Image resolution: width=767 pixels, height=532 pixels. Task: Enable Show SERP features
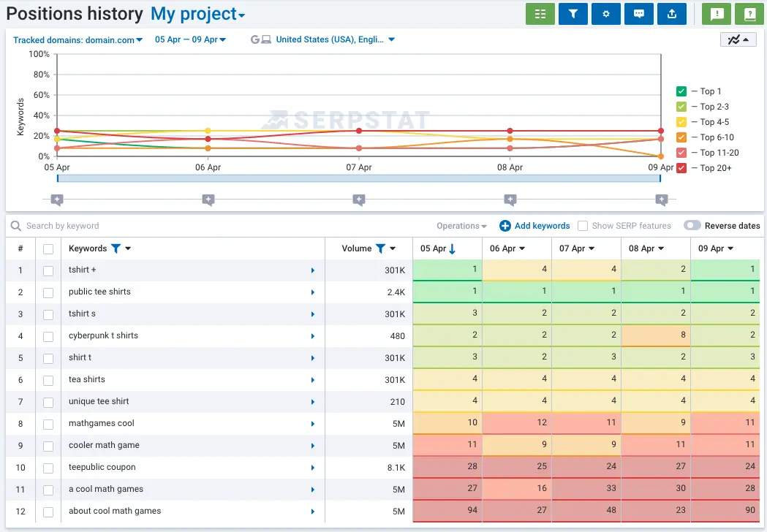click(581, 226)
